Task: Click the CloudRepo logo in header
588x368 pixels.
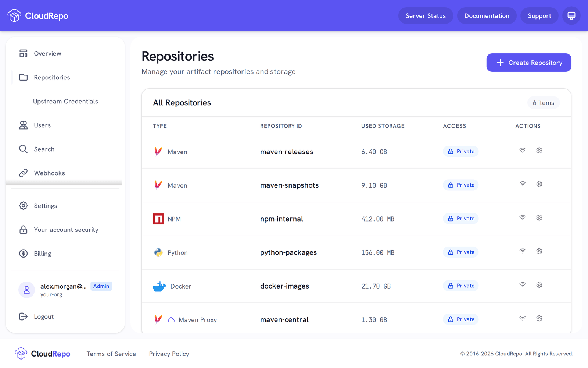Action: 38,16
